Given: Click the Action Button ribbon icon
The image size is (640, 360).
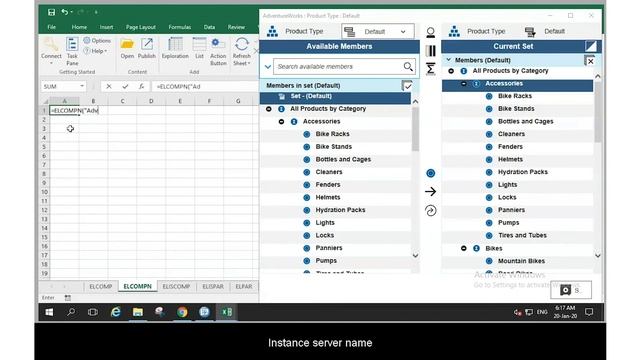Looking at the screenshot, I should pos(218,51).
